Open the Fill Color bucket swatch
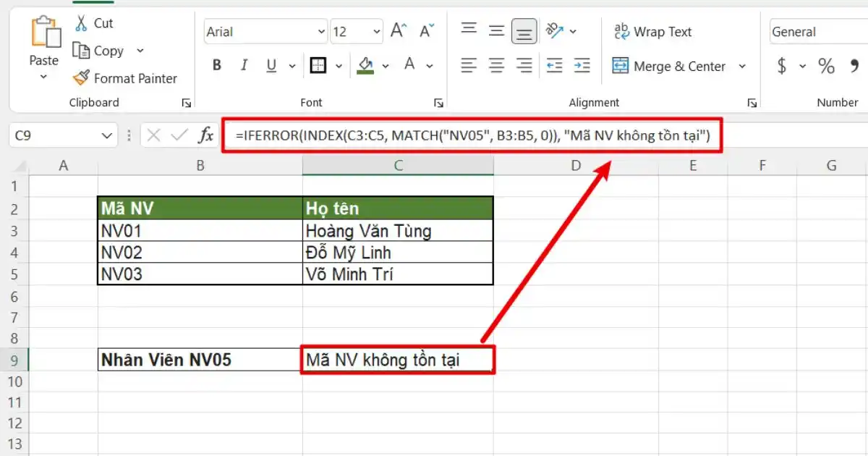868x456 pixels. click(365, 66)
